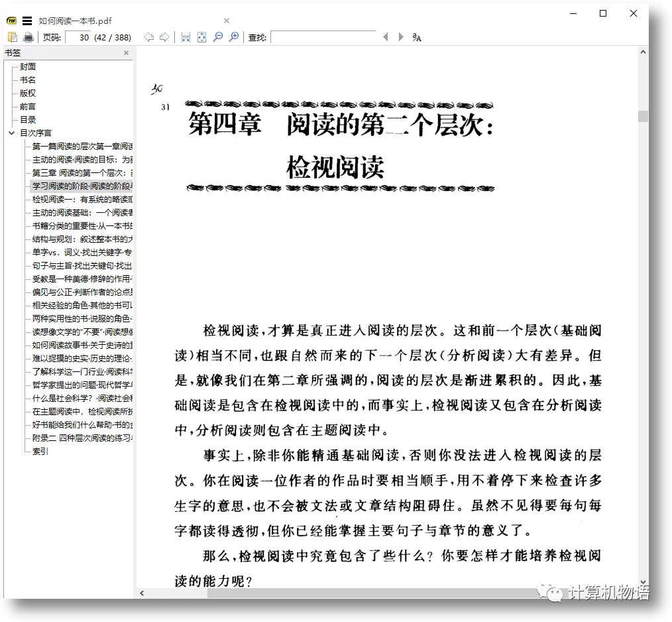Close the 书签 bookmarks panel

click(126, 53)
